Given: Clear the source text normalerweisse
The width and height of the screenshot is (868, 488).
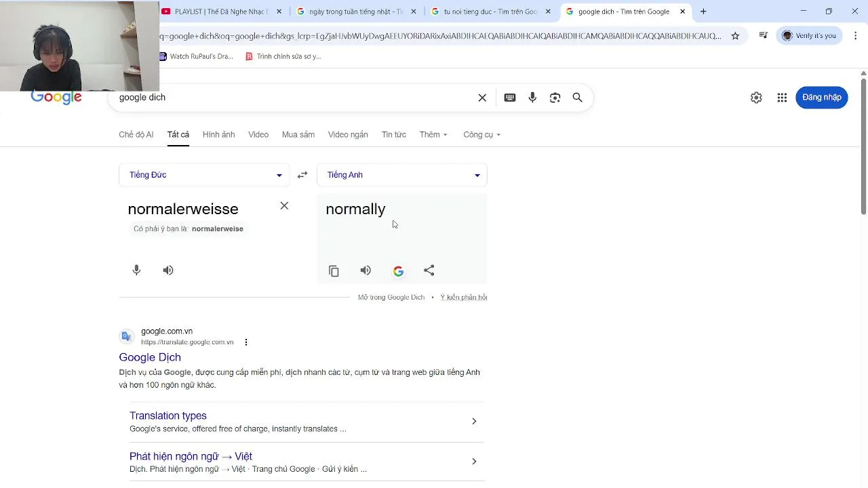Looking at the screenshot, I should click(284, 206).
